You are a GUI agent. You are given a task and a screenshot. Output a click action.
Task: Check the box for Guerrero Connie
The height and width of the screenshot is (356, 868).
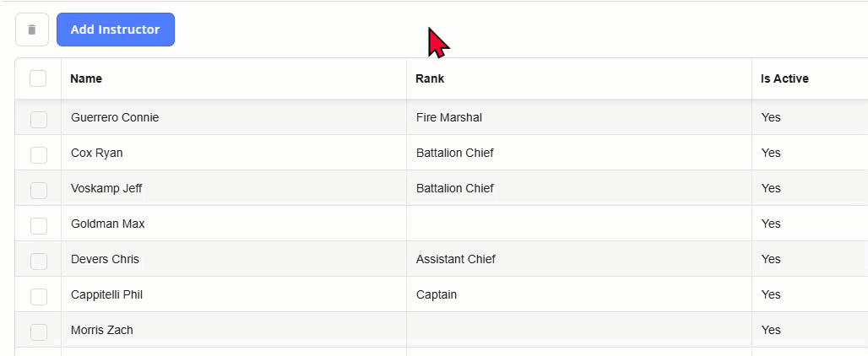point(39,120)
